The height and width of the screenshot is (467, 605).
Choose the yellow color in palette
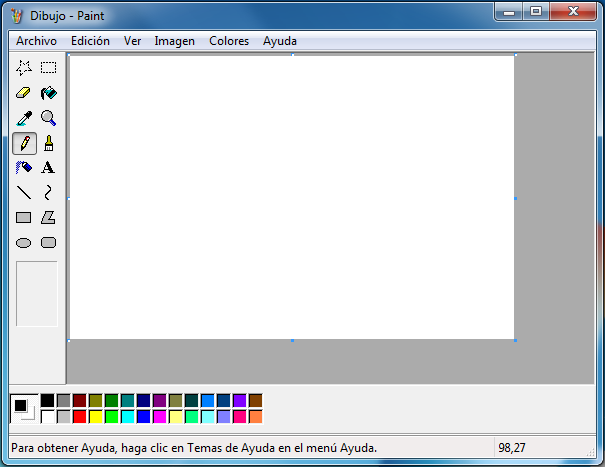[96, 416]
